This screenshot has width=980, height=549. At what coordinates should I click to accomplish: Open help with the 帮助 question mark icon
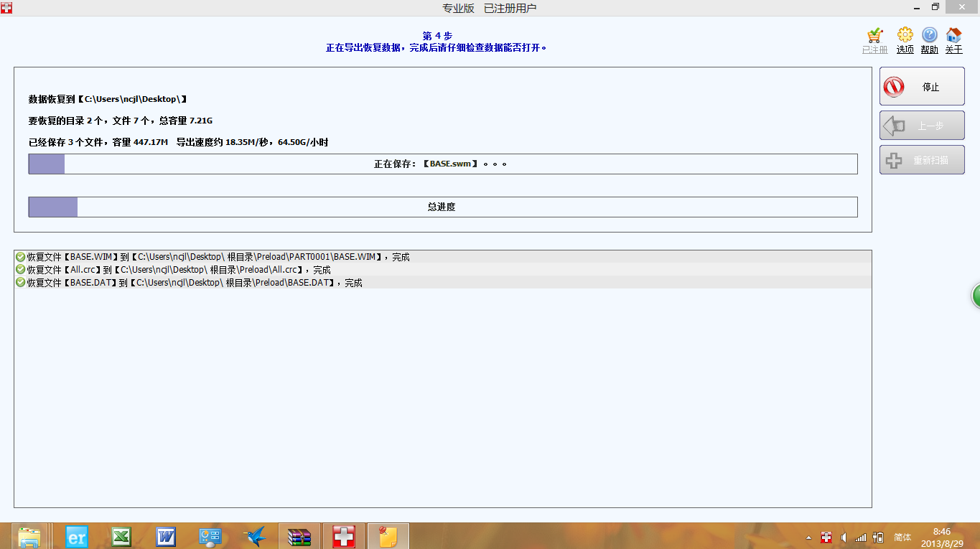click(x=929, y=36)
